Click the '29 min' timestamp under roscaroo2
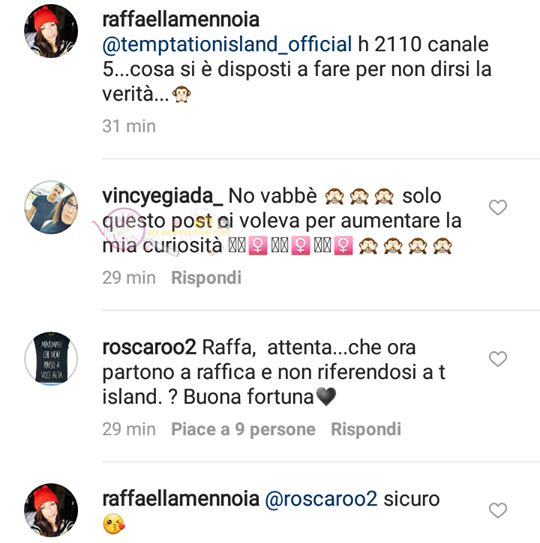The image size is (540, 543). click(x=129, y=429)
